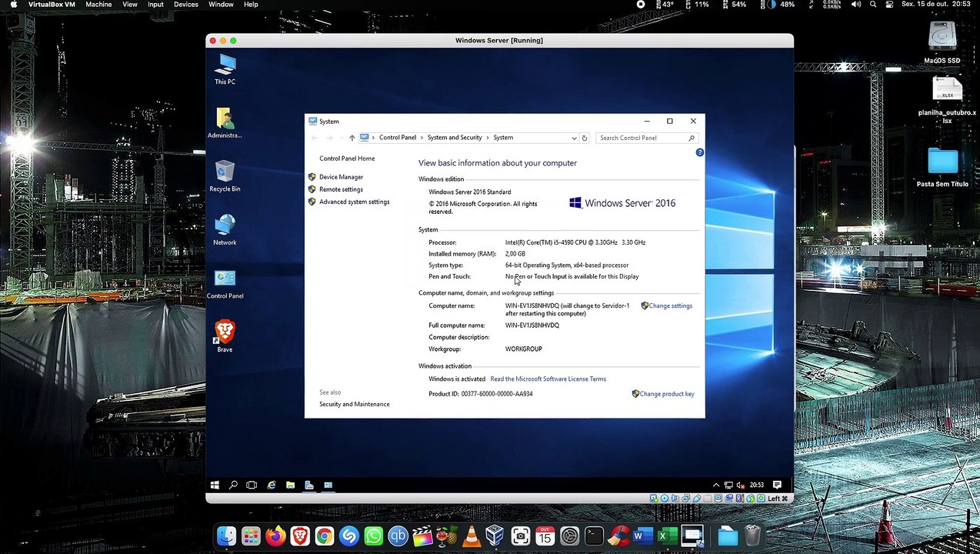The height and width of the screenshot is (554, 980).
Task: Open the Windows Start menu
Action: click(215, 485)
